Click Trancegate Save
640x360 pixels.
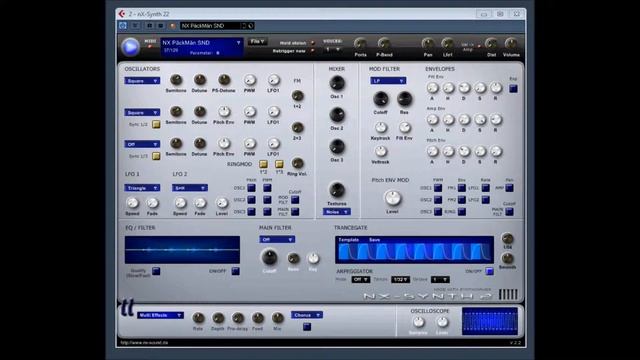click(374, 240)
